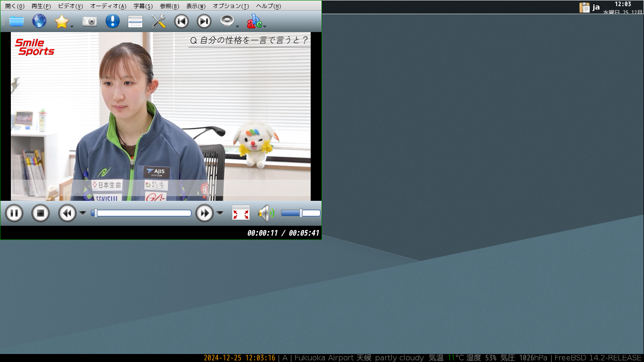Take a screenshot with the camera icon
This screenshot has height=362, width=644.
(90, 21)
